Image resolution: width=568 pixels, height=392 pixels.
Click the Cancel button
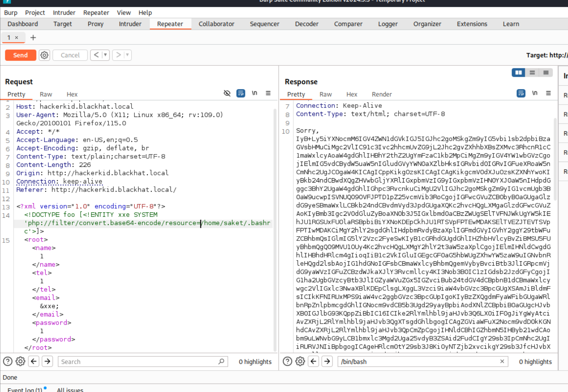tap(70, 55)
